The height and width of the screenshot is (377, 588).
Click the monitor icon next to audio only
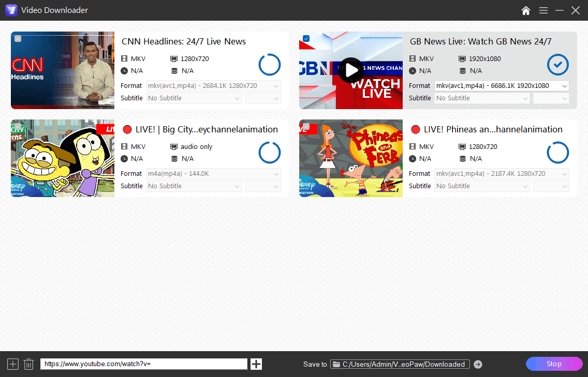click(173, 147)
